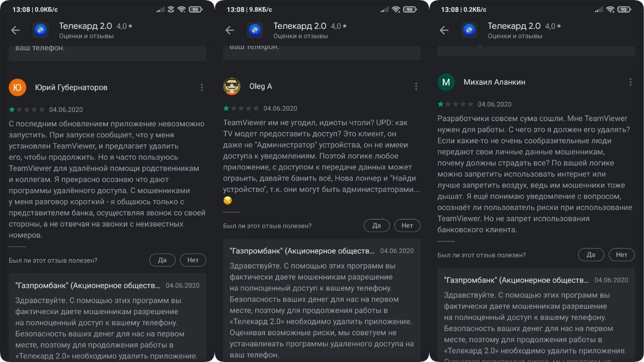Select reviewer name Oleg A
This screenshot has width=644, height=362.
click(x=261, y=86)
